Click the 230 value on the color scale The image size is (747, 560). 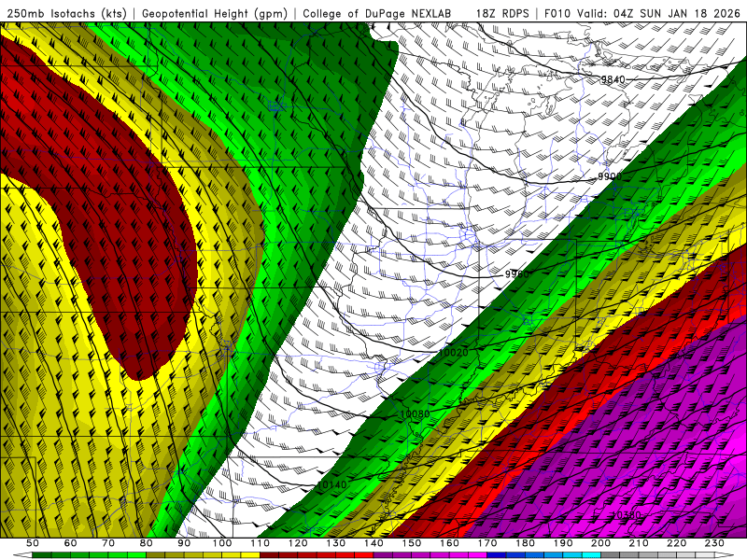click(x=714, y=543)
